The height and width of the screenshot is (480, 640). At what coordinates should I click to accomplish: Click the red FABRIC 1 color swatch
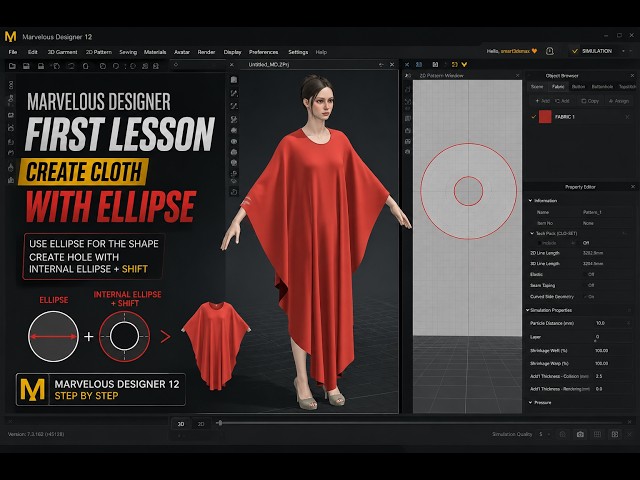click(x=545, y=117)
